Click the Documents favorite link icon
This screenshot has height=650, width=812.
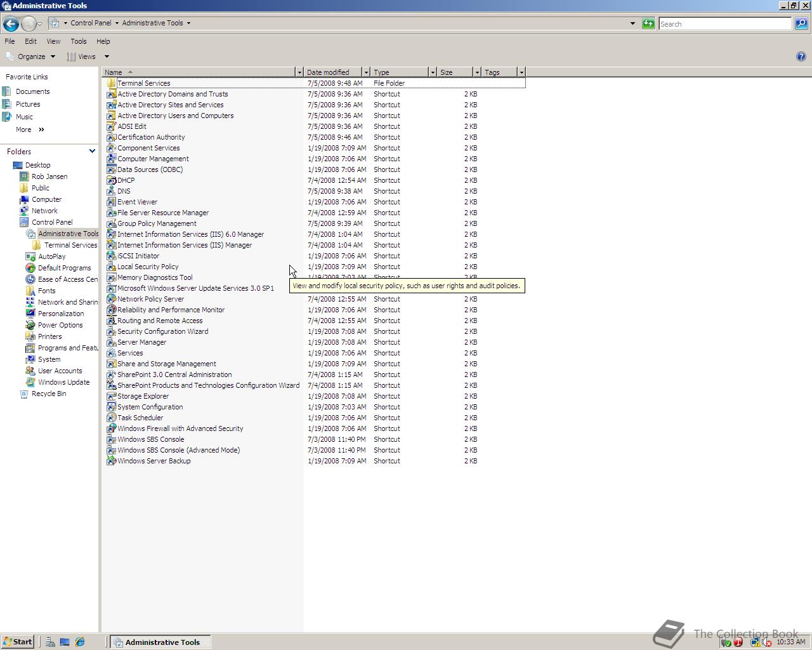pos(7,91)
